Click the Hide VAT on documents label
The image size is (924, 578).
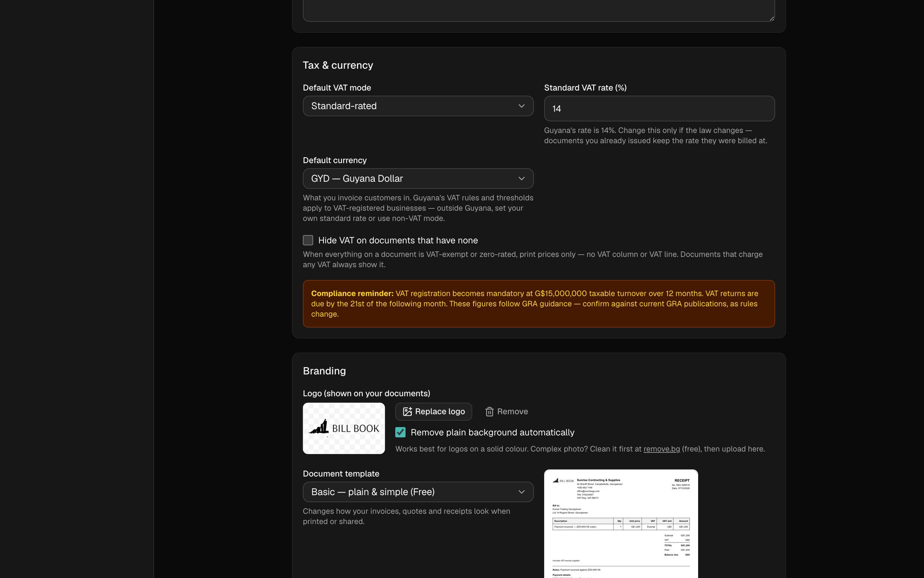click(x=398, y=240)
